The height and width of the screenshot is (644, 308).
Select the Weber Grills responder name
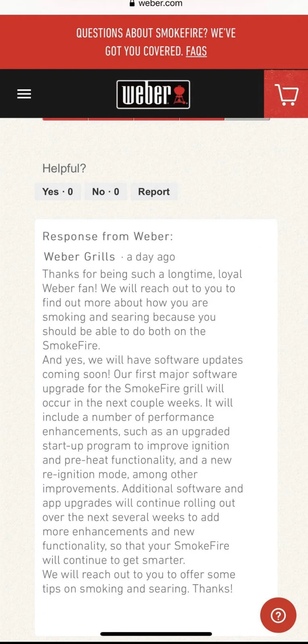tap(79, 256)
